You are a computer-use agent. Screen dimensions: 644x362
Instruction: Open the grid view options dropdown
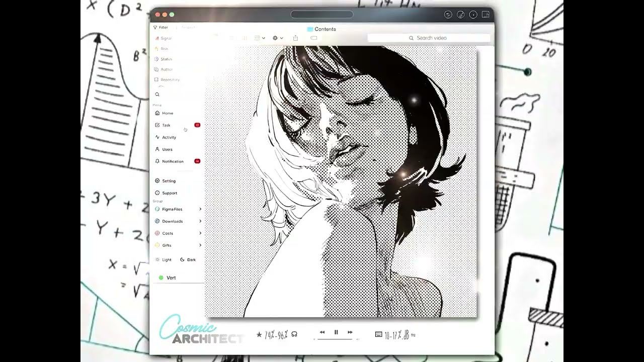pos(260,38)
